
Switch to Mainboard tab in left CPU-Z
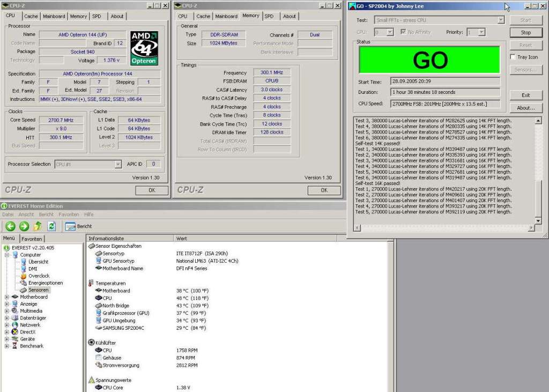(54, 17)
